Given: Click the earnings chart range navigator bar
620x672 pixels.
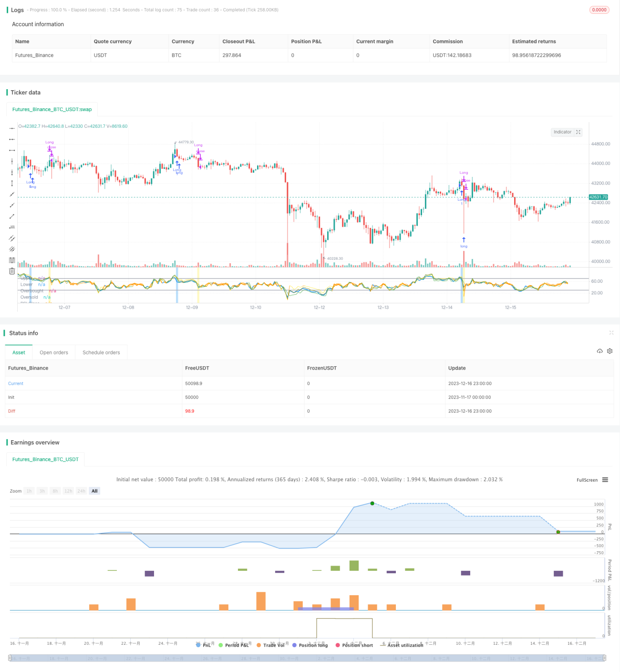Looking at the screenshot, I should coord(307,658).
